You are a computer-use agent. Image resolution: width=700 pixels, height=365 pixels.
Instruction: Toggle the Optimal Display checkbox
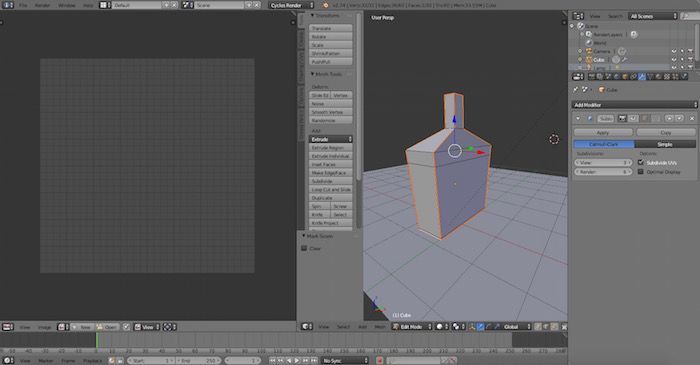(x=641, y=172)
